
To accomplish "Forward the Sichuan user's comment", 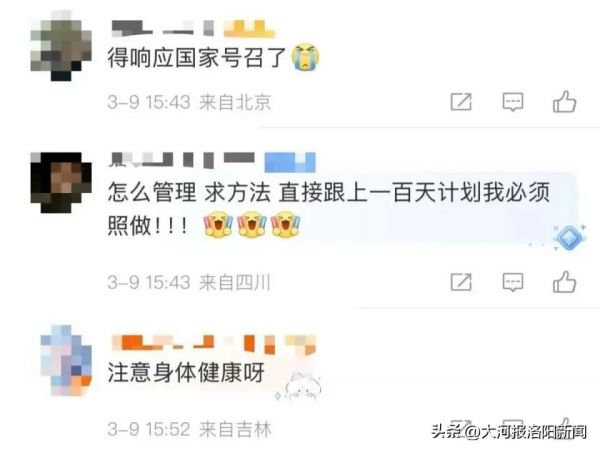I will pos(461,282).
